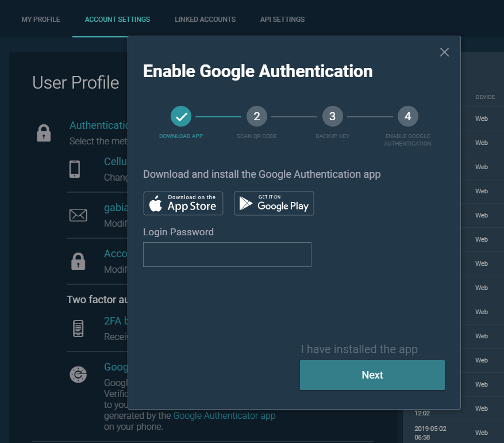Screen dimensions: 504x443
Task: Select step 3 Backup Key circle
Action: point(332,116)
